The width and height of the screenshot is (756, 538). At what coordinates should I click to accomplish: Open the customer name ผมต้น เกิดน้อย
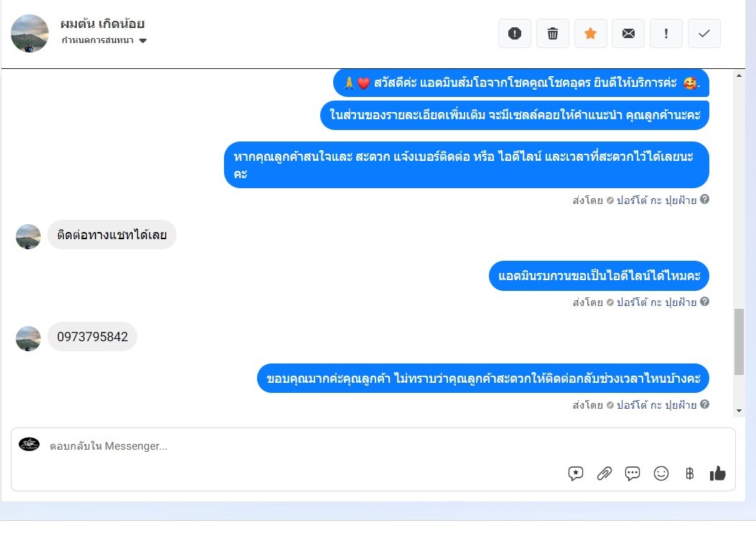pyautogui.click(x=102, y=24)
